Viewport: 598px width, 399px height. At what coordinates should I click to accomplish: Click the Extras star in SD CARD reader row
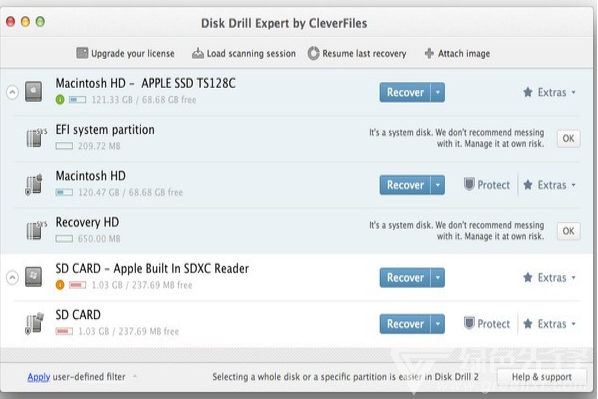(x=528, y=277)
